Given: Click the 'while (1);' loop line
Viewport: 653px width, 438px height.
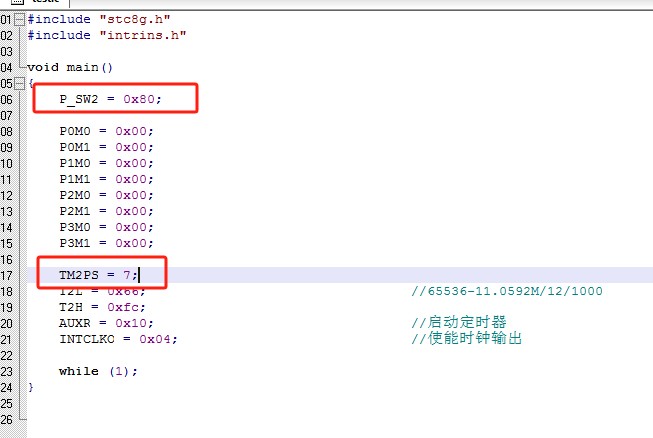Looking at the screenshot, I should click(x=98, y=371).
